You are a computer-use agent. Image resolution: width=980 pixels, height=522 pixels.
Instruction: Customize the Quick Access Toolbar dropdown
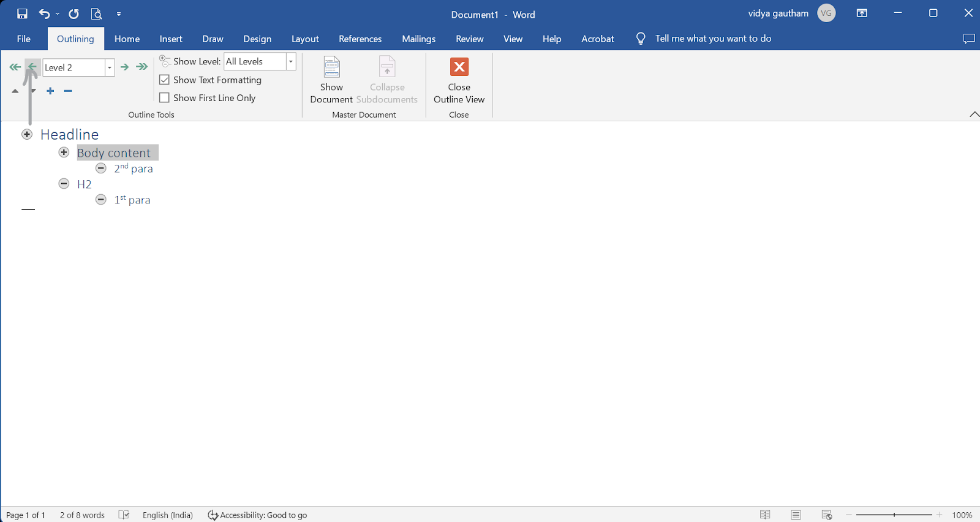[x=119, y=13]
